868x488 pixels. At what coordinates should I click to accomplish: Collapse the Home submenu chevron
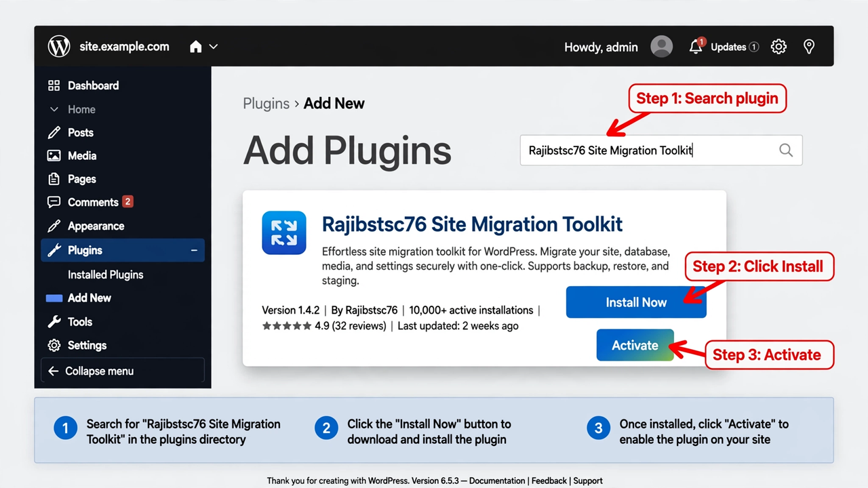click(54, 109)
